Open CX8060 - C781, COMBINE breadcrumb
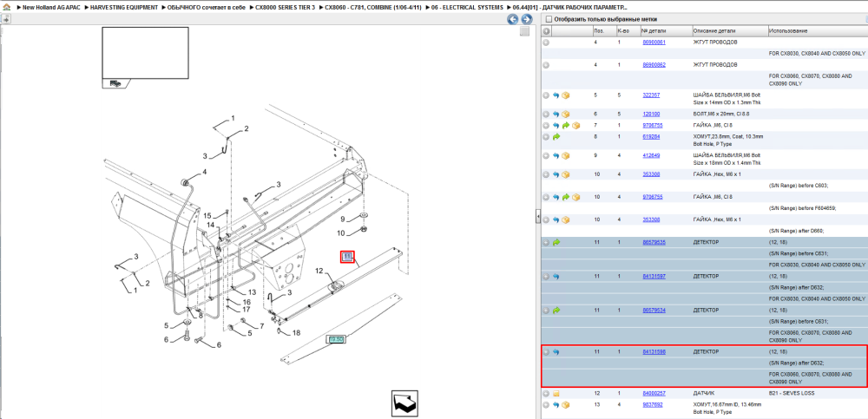868x419 pixels. point(373,8)
